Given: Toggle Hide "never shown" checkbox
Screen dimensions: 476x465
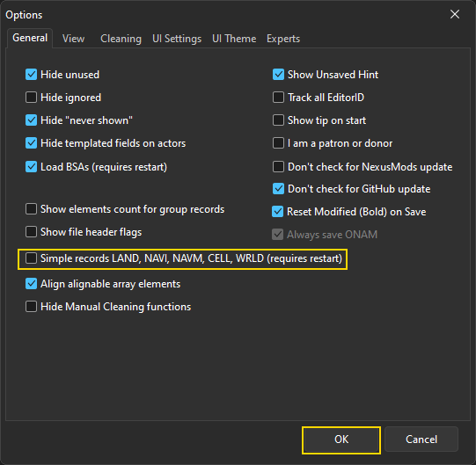Looking at the screenshot, I should (32, 120).
